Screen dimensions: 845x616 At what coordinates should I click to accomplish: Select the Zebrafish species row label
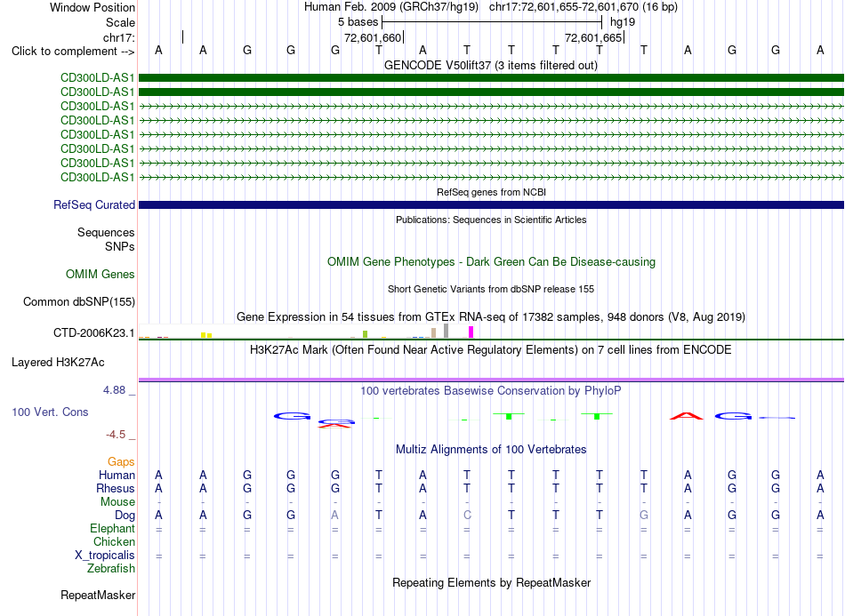111,569
